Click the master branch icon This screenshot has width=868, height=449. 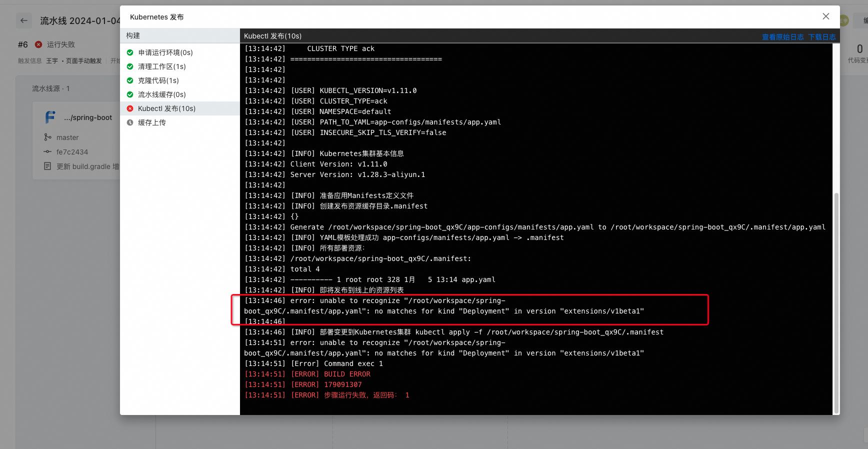(x=47, y=137)
